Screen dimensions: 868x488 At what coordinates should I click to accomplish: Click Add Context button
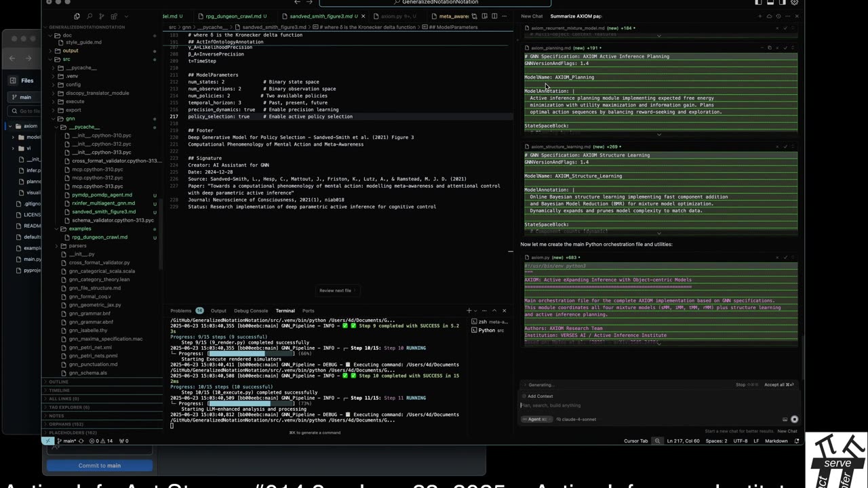coord(537,396)
